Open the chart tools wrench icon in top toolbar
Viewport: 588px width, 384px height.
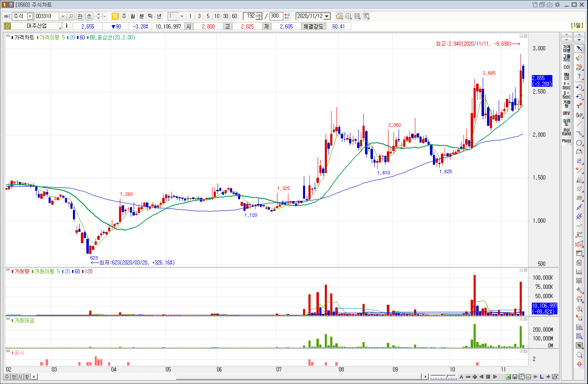366,16
